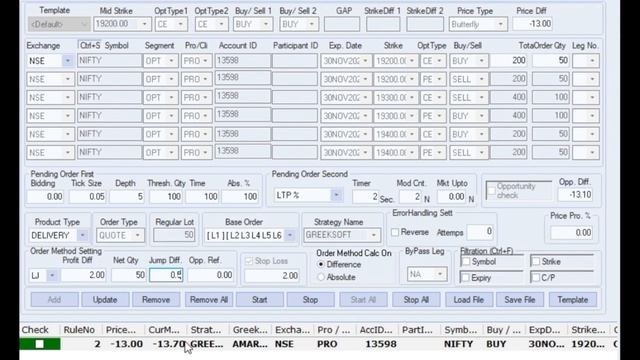Open the OptType1 dropdown
The image size is (640, 360).
click(180, 24)
